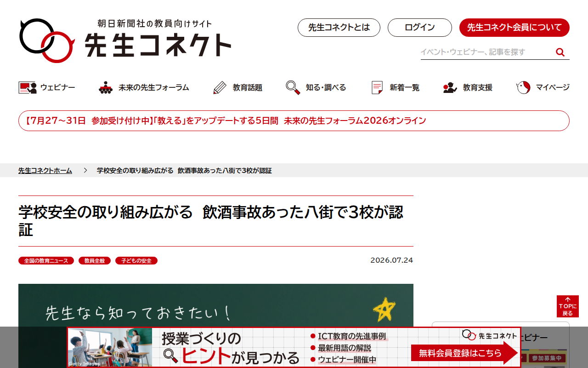Click the article date 2026.07.24
Screen dimensions: 588x368
click(x=392, y=260)
